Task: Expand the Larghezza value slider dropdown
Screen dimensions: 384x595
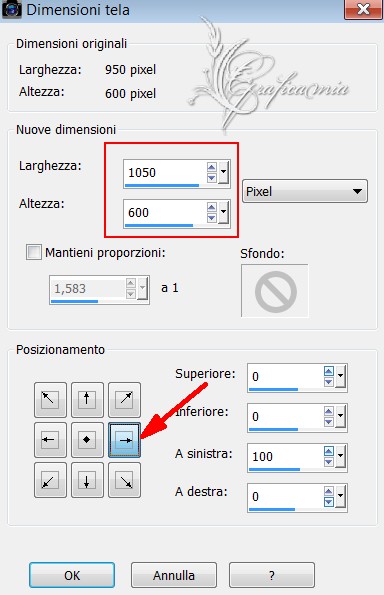Action: (223, 172)
